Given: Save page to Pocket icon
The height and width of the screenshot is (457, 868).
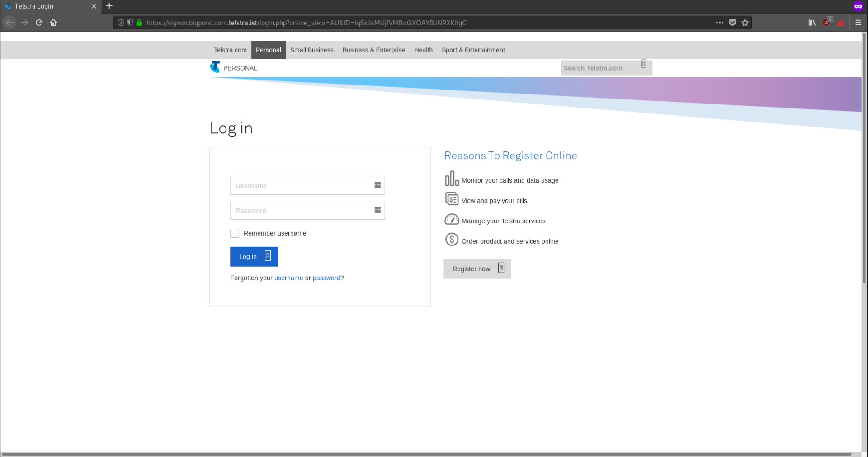Looking at the screenshot, I should (x=732, y=23).
